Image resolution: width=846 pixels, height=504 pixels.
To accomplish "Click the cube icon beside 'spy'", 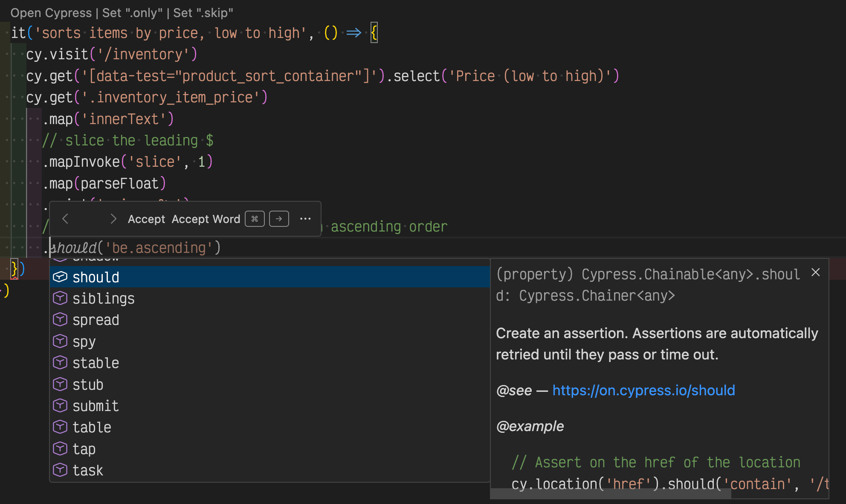I will coord(60,342).
